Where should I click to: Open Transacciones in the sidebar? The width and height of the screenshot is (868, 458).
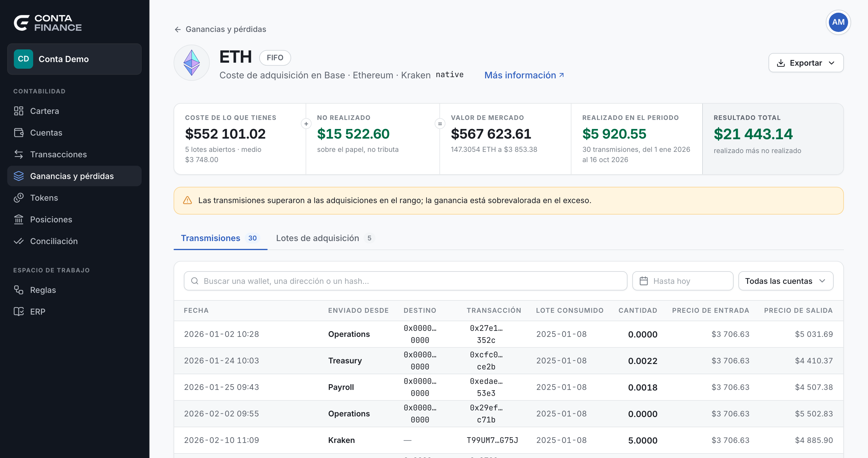pos(74,154)
